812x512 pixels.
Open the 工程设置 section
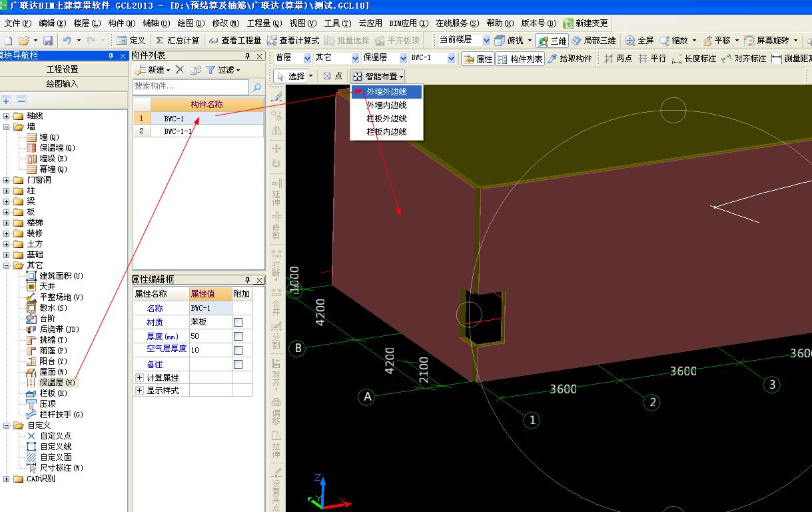click(63, 69)
